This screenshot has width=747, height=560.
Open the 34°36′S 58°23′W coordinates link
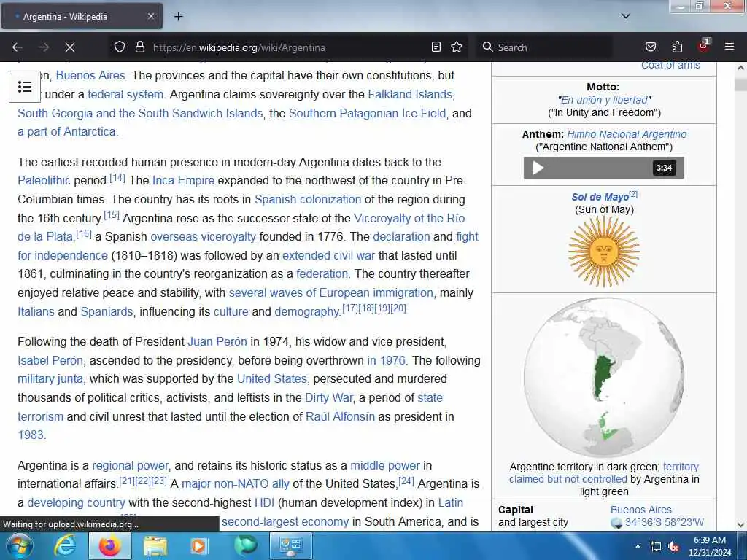coord(664,522)
